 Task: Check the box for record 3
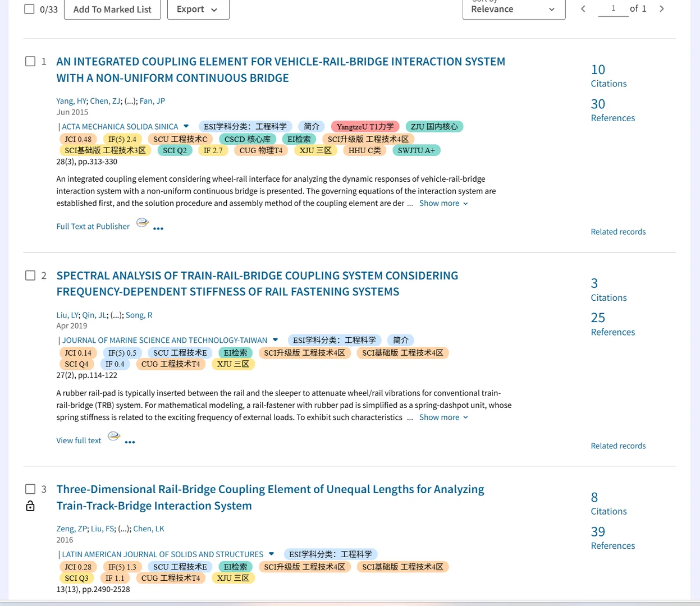click(x=30, y=489)
